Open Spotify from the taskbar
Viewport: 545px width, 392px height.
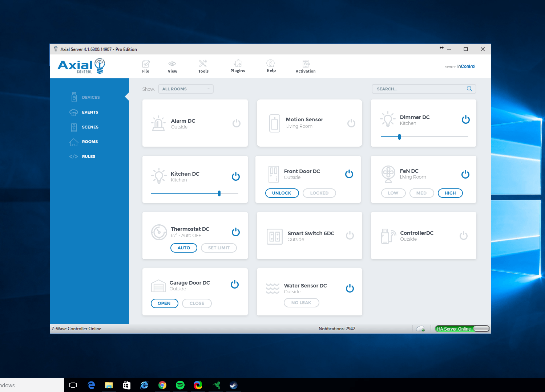click(180, 385)
